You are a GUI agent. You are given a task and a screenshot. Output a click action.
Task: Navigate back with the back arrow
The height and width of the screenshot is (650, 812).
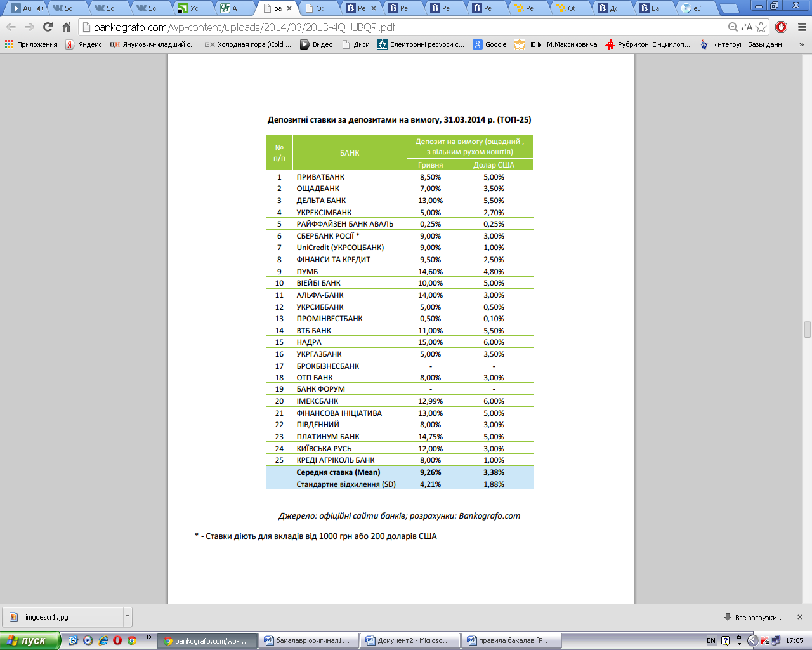(x=11, y=27)
